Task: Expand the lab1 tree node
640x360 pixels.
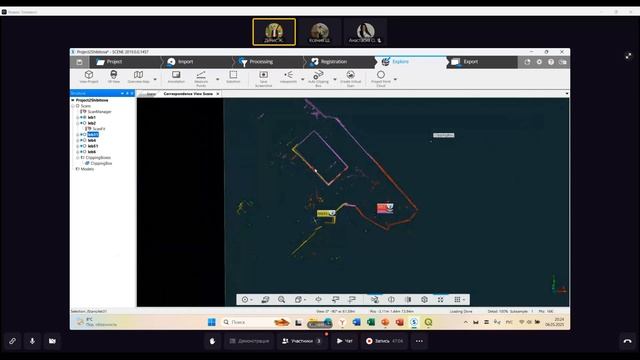Action: 78,118
